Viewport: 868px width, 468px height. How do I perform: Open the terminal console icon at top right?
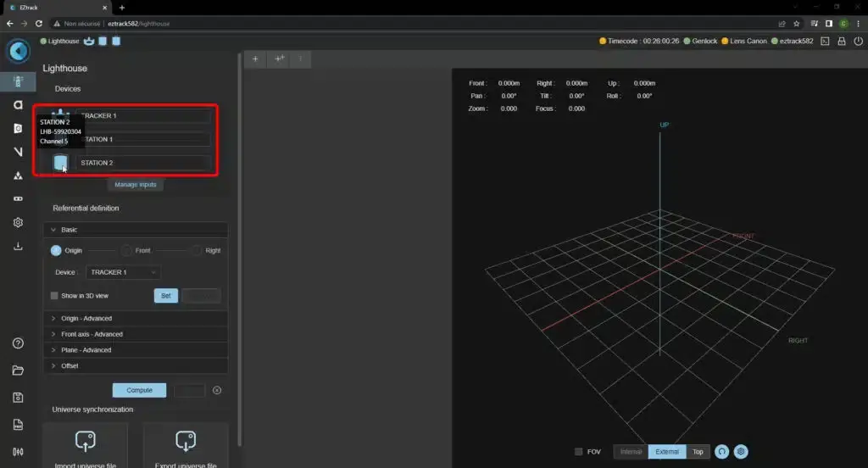click(x=824, y=41)
